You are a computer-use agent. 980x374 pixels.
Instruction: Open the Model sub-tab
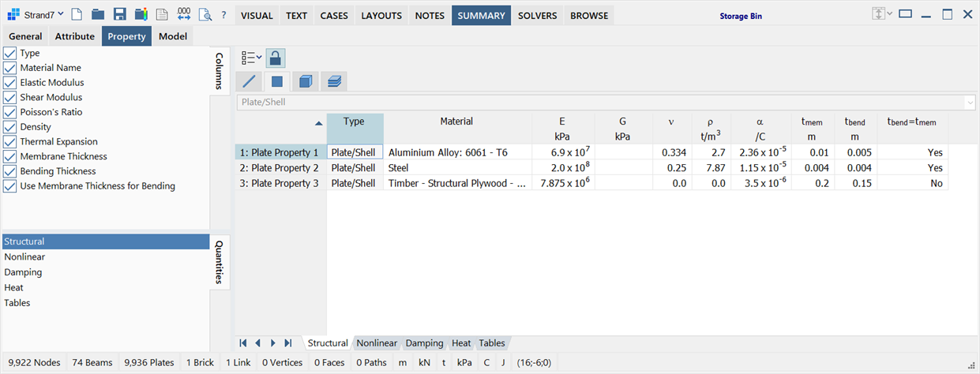[x=173, y=36]
